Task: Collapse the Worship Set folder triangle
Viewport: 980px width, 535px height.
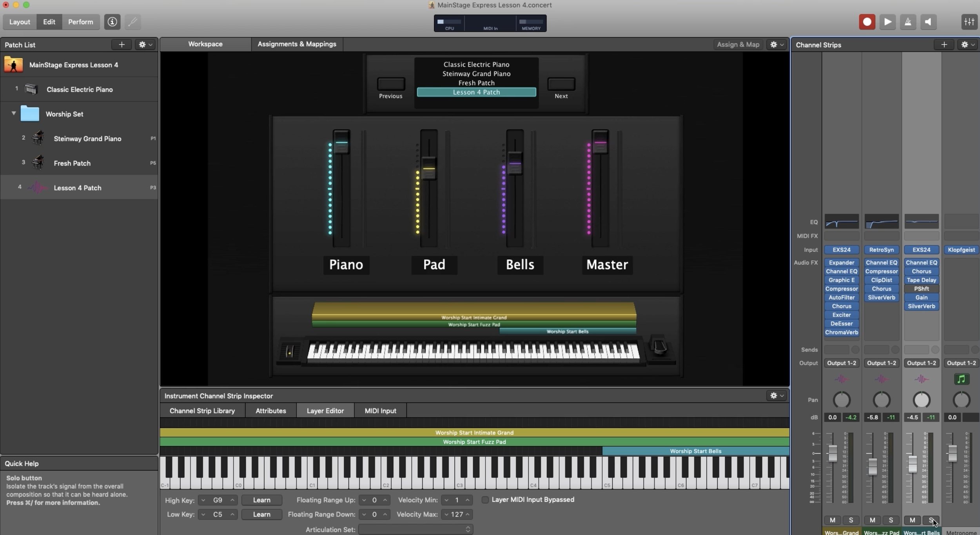Action: (14, 113)
